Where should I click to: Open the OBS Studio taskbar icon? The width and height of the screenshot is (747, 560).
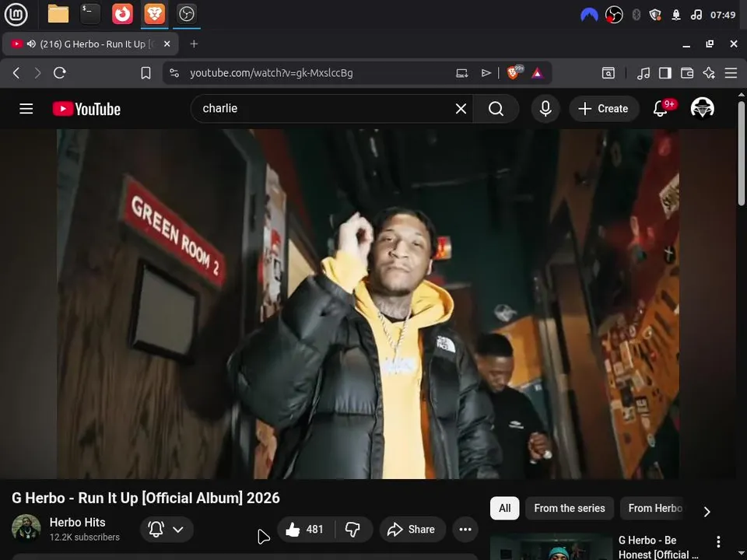pyautogui.click(x=186, y=14)
